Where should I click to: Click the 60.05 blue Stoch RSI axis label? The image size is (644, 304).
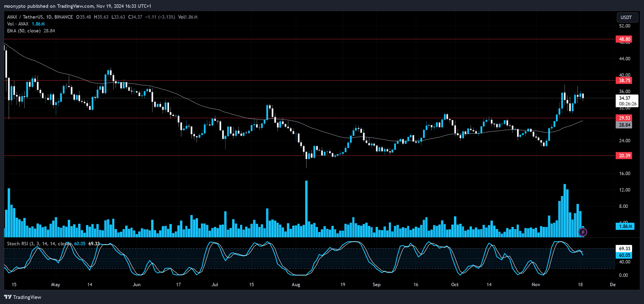[624, 255]
